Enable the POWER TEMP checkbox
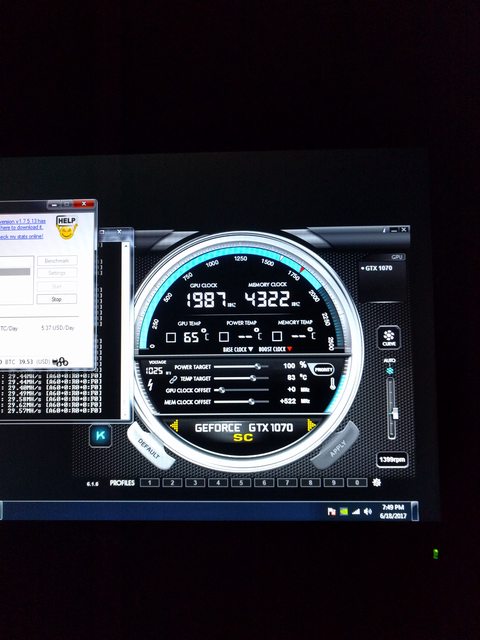Image resolution: width=480 pixels, height=640 pixels. [223, 337]
